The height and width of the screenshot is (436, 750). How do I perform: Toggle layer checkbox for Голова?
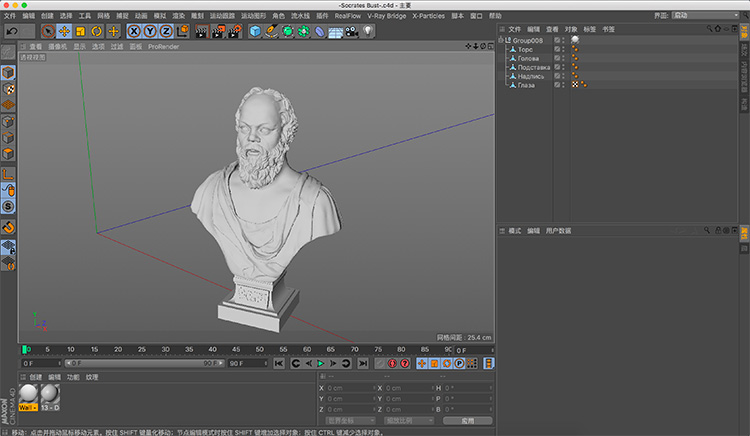557,58
